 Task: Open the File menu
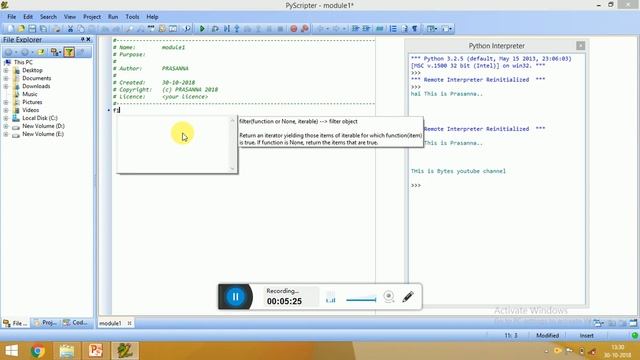pos(11,17)
